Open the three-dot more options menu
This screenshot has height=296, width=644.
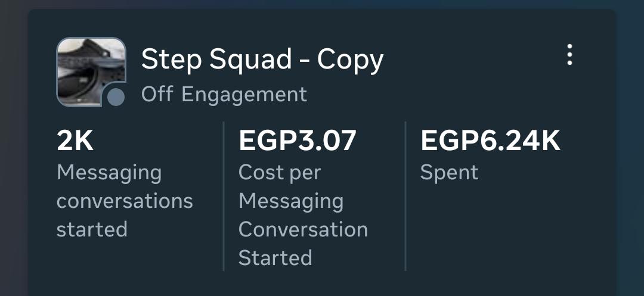coord(569,55)
